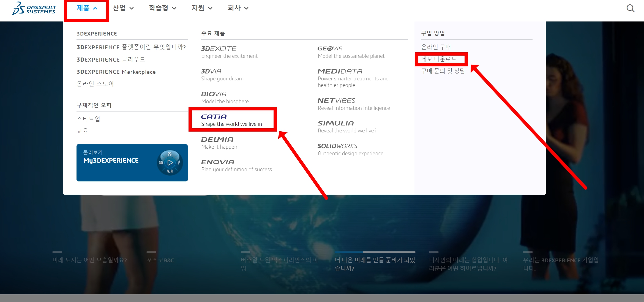This screenshot has width=644, height=302.
Task: Select 교육 offer link
Action: [82, 131]
